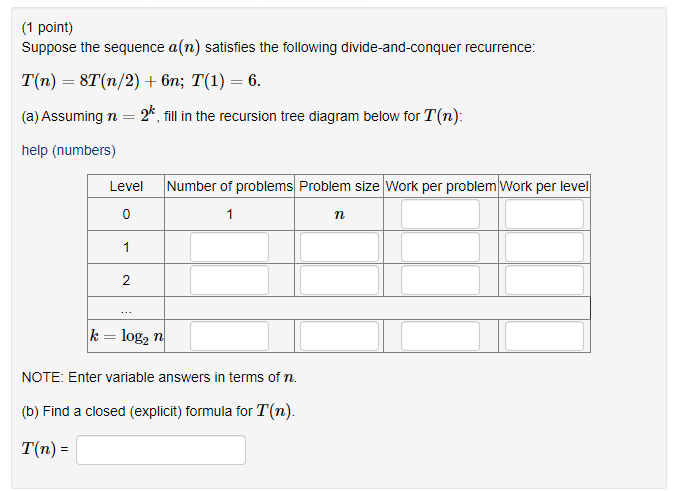This screenshot has width=676, height=491.
Task: Click the Problem size column header
Action: point(339,186)
